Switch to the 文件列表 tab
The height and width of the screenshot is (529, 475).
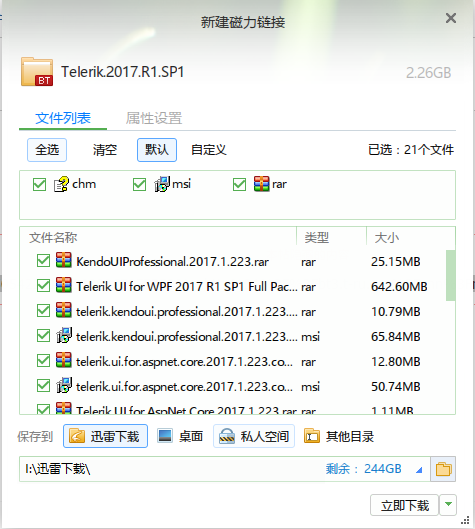[63, 118]
